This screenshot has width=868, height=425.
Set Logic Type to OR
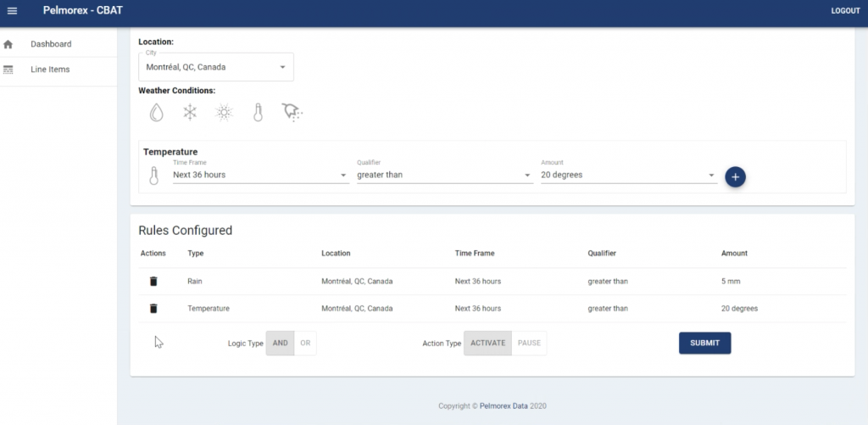tap(305, 343)
